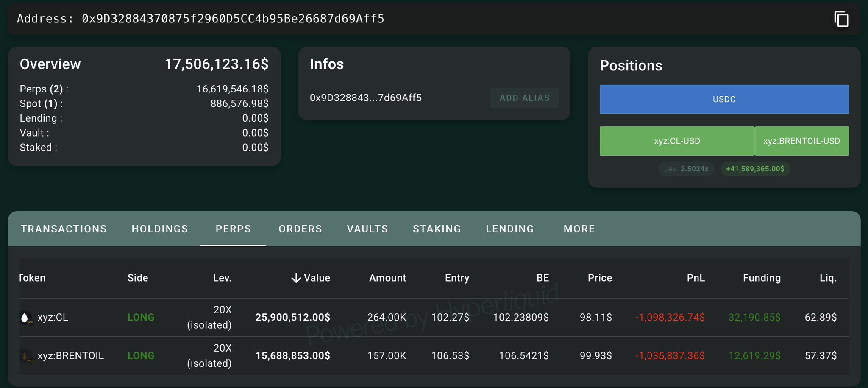Select the ORDERS tab
This screenshot has height=388, width=868.
(x=300, y=229)
